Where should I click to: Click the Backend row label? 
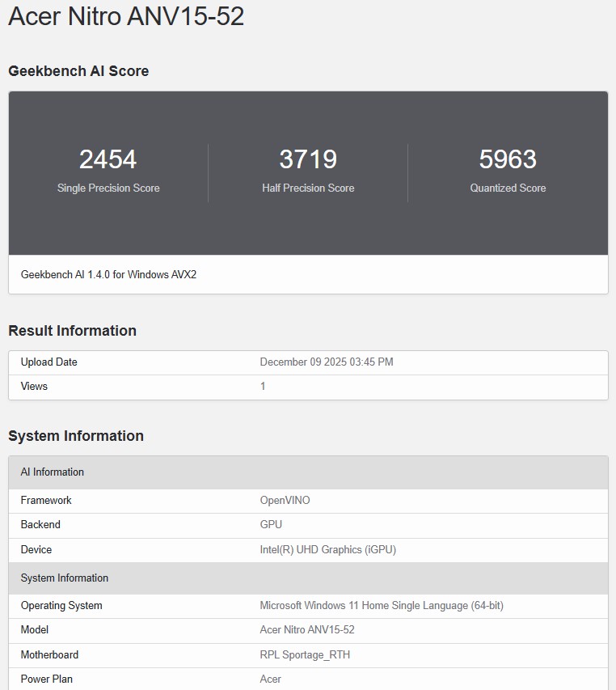[x=40, y=525]
